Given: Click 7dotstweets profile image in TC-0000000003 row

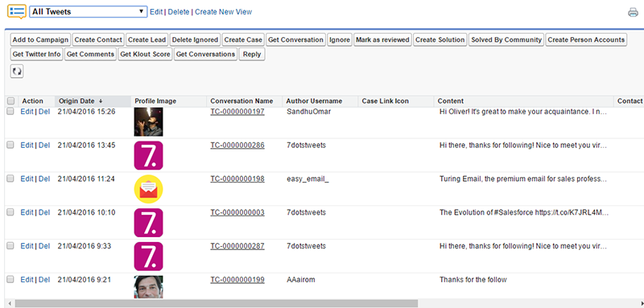Looking at the screenshot, I should [x=148, y=223].
